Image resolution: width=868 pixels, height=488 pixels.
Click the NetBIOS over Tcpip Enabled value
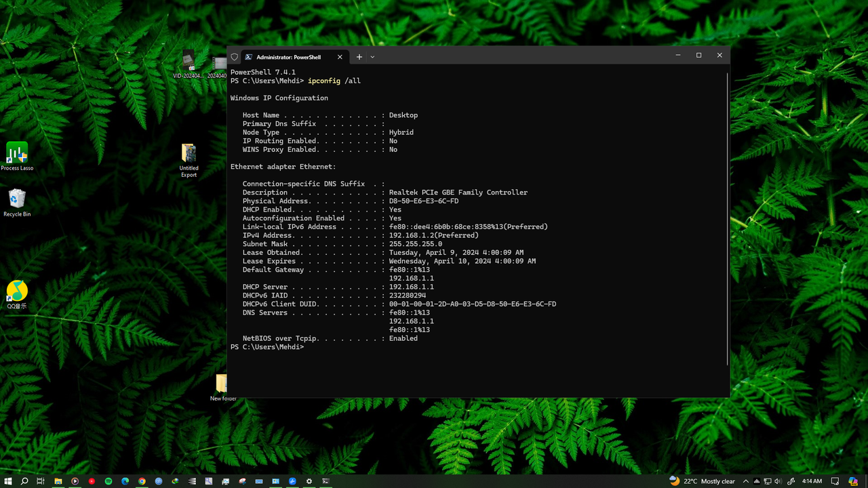click(403, 338)
